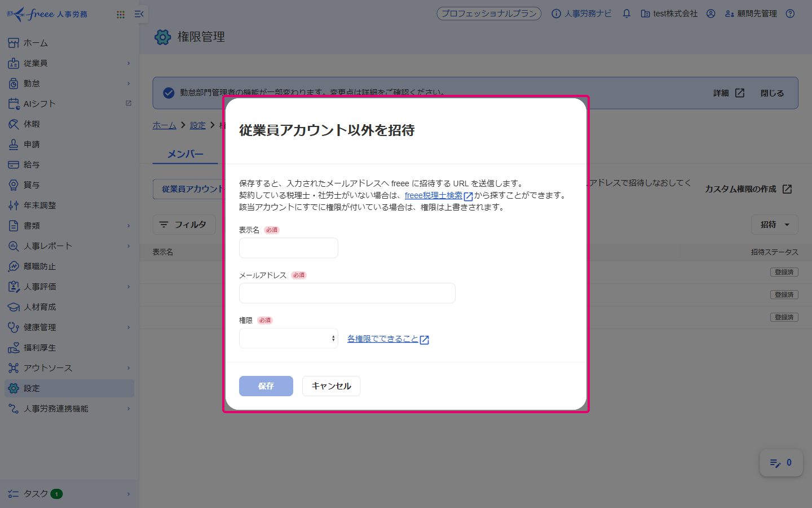Open the floating task memo widget
The height and width of the screenshot is (508, 812).
tap(781, 463)
